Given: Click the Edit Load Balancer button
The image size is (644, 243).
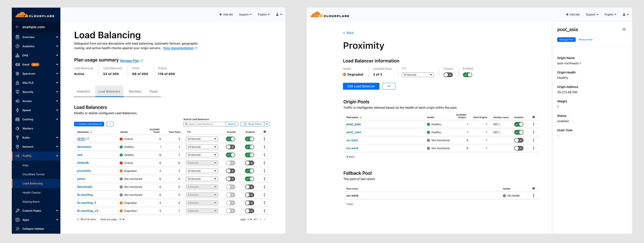Looking at the screenshot, I should tap(361, 86).
